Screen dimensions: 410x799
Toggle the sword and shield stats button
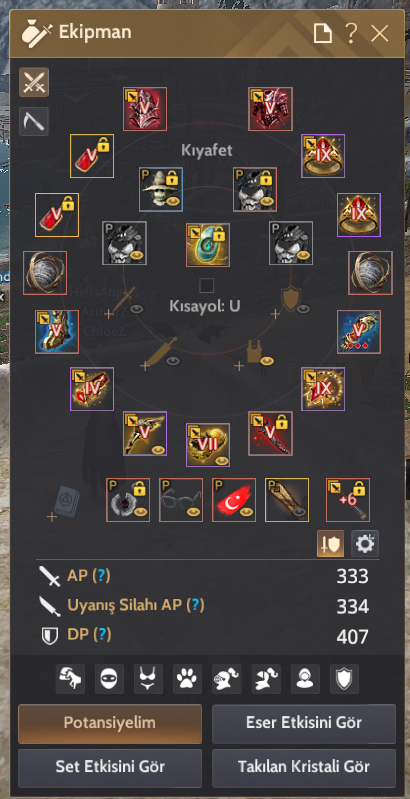pyautogui.click(x=331, y=543)
